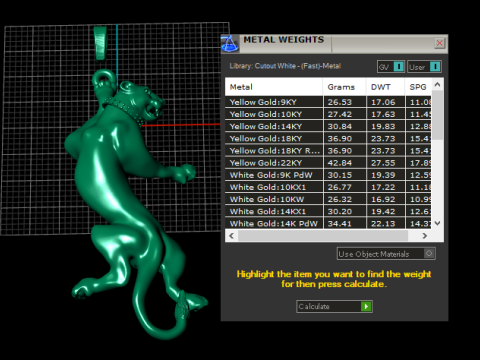Click grams value 27.42

click(x=339, y=114)
